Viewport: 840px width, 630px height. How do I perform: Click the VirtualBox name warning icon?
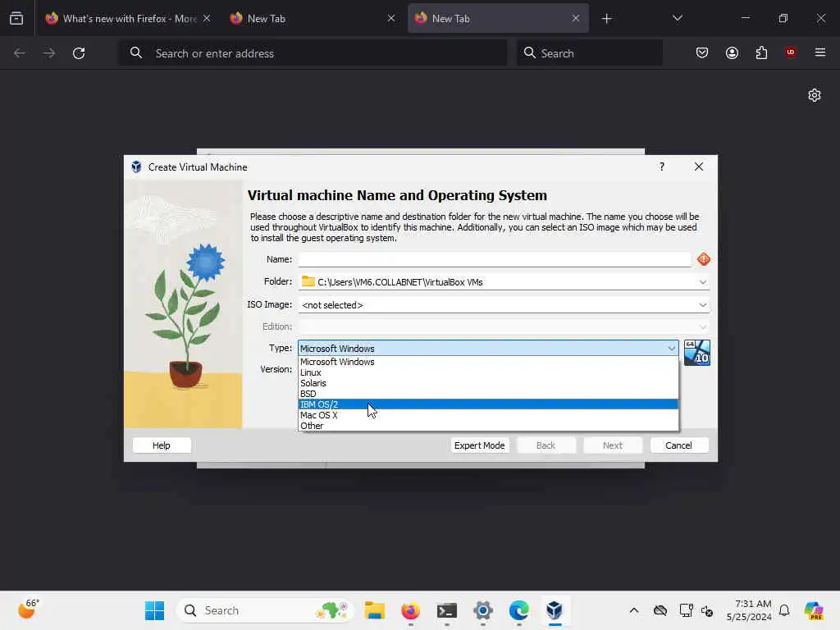coord(703,259)
